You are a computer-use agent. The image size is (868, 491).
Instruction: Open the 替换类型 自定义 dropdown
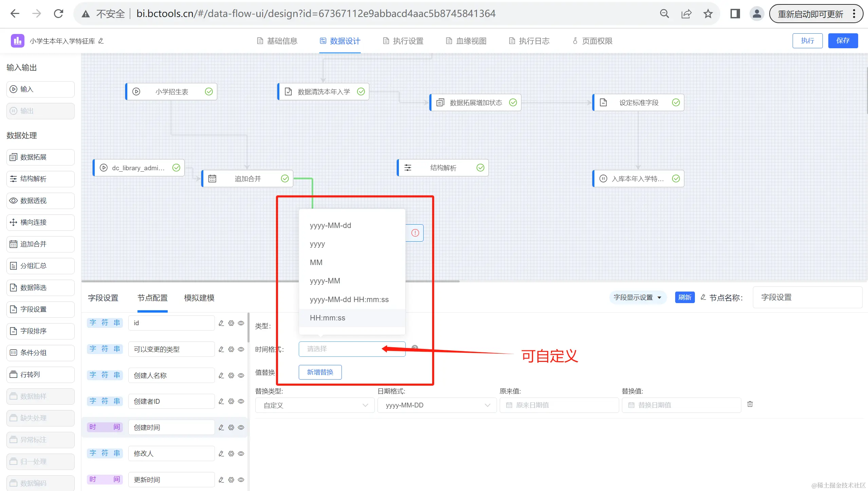315,405
